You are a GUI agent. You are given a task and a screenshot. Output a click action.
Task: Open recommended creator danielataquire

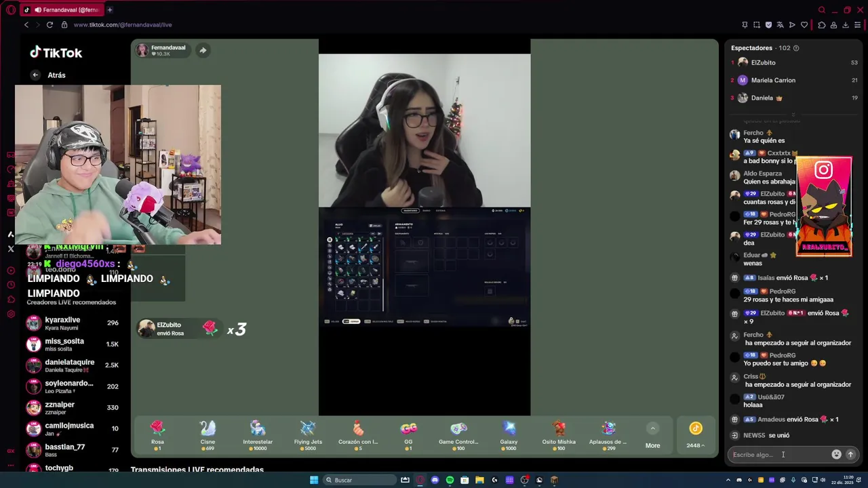[73, 365]
